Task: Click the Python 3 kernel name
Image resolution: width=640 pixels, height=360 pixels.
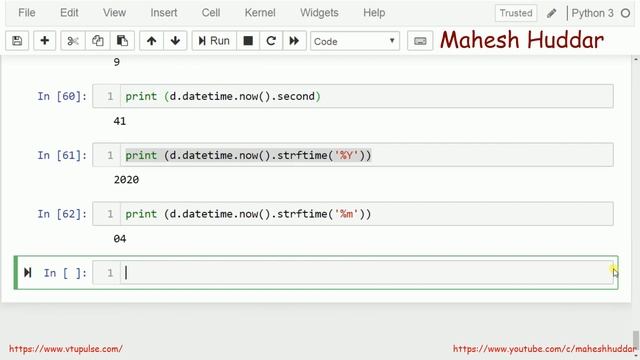Action: [x=592, y=13]
